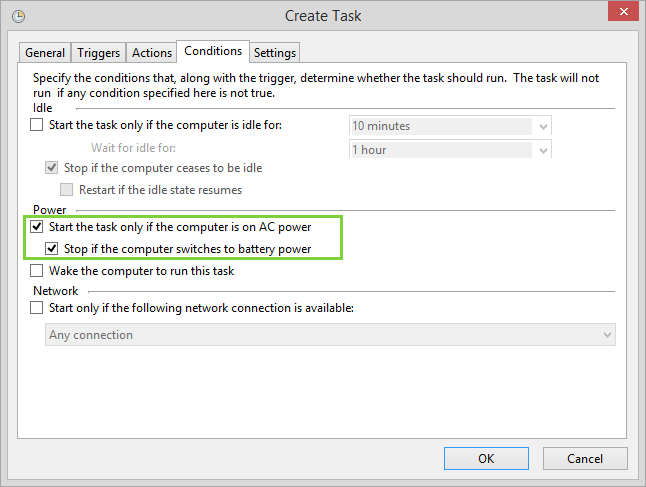646x487 pixels.
Task: Open the Triggers tab
Action: tap(98, 53)
